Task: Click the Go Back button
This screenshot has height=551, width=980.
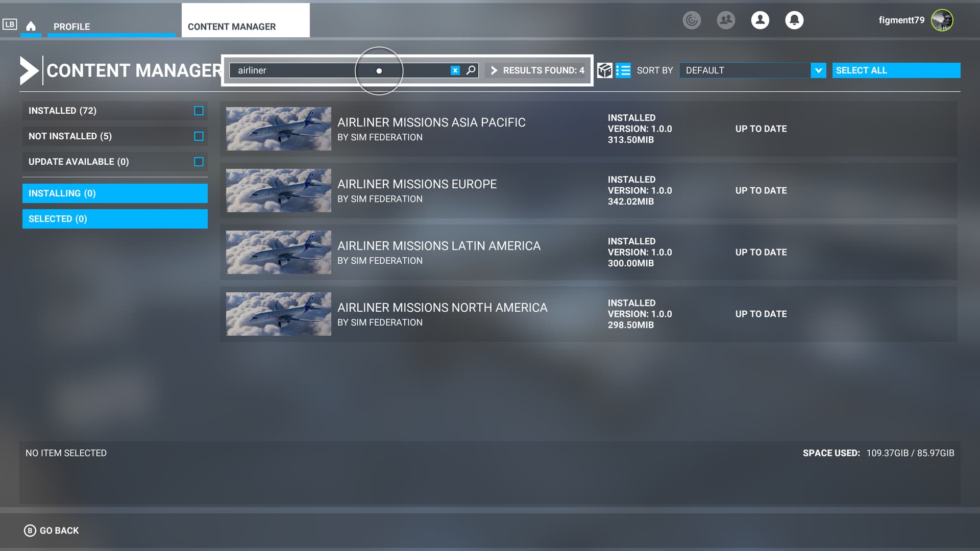Action: (52, 531)
